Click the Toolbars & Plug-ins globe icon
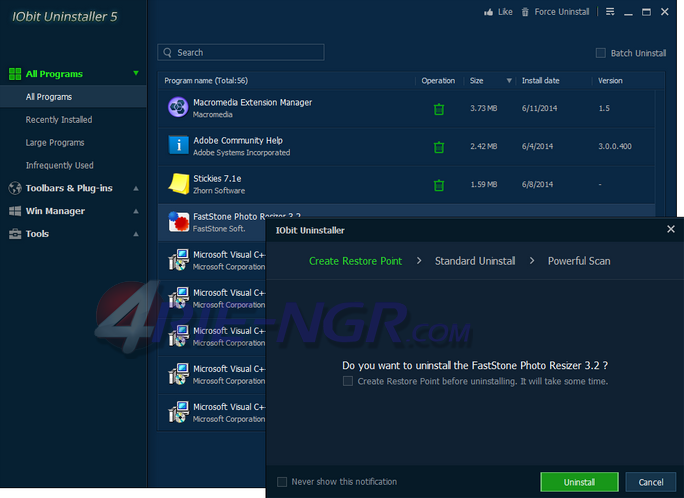684x498 pixels. coord(15,188)
